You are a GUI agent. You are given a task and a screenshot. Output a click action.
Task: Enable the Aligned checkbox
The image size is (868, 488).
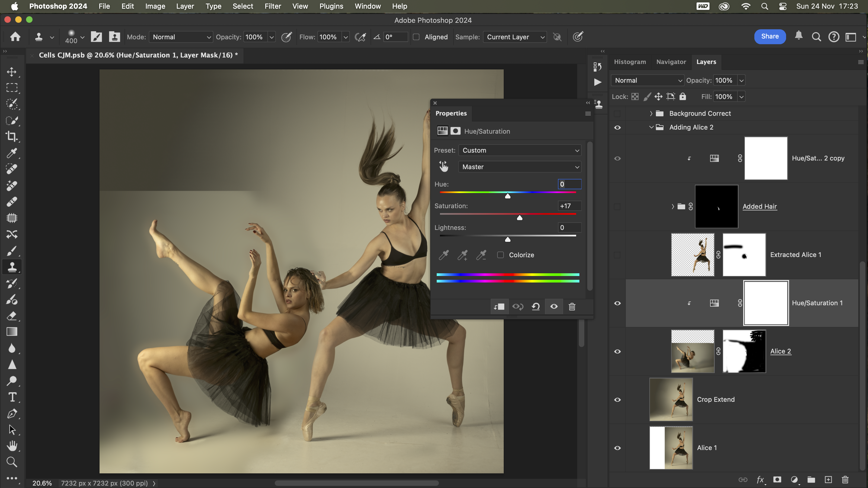416,37
